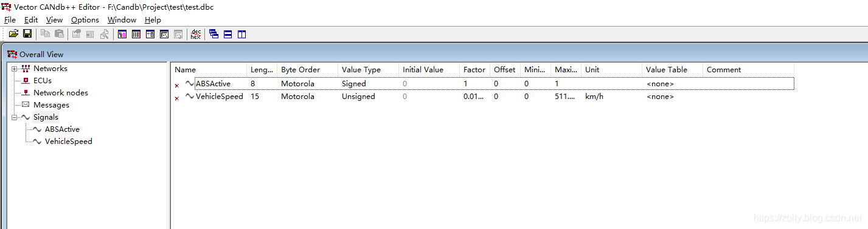Click the Open file folder icon
Image resolution: width=868 pixels, height=229 pixels.
13,34
